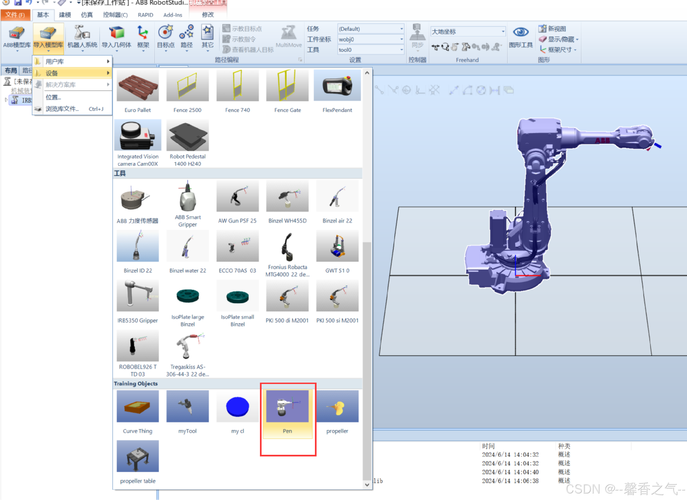The height and width of the screenshot is (500, 687).
Task: Click the 路径 path icon
Action: 187,37
